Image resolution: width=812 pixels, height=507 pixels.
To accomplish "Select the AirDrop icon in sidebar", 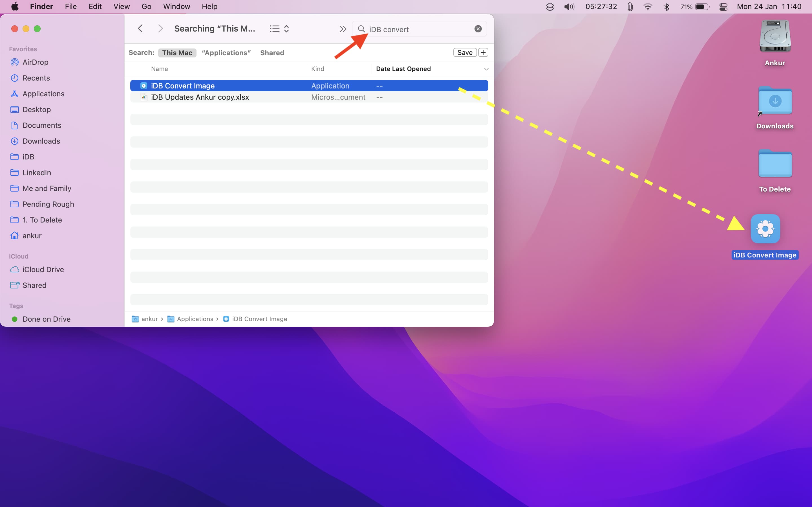I will (x=15, y=62).
